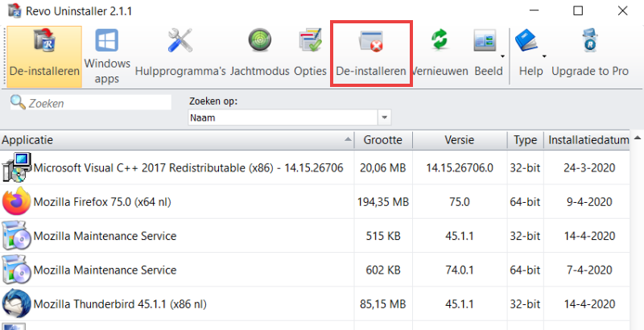Activate Jachtmodus hunter mode
The image size is (644, 330).
click(259, 54)
